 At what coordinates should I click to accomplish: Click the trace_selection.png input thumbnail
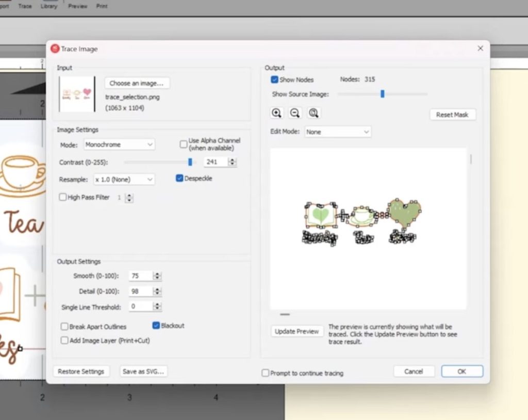tap(77, 94)
